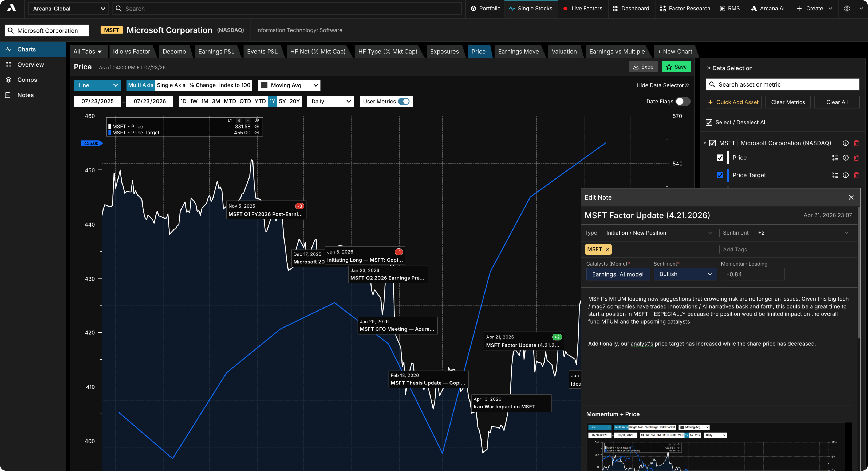This screenshot has width=868, height=471.
Task: Open the RMS section
Action: pos(729,9)
